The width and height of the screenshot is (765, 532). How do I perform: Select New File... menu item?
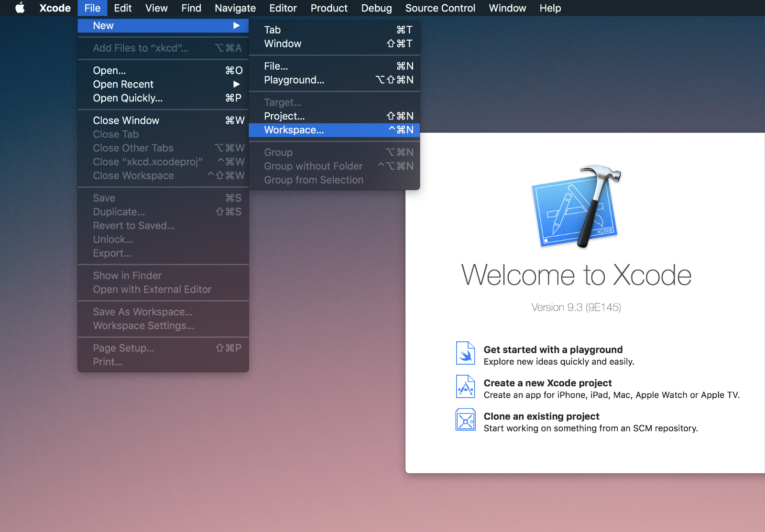(334, 66)
